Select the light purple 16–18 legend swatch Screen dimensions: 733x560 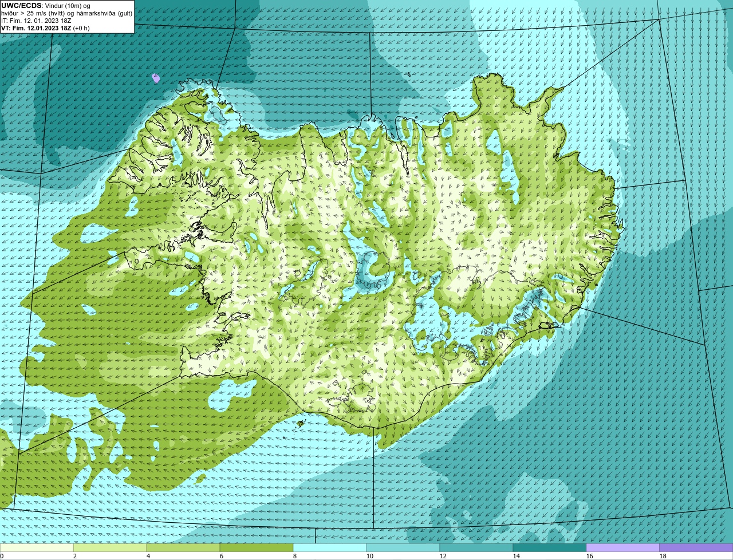(x=623, y=547)
